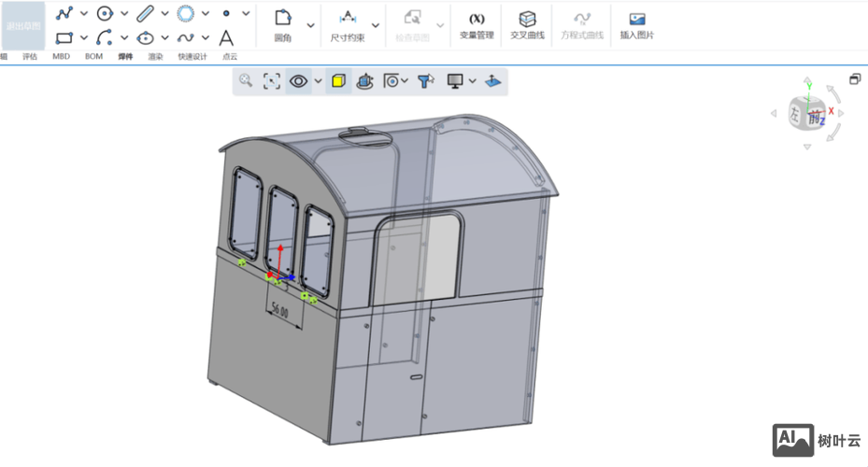The width and height of the screenshot is (868, 467).
Task: Switch to the 焊件 weldment tab
Action: point(125,57)
